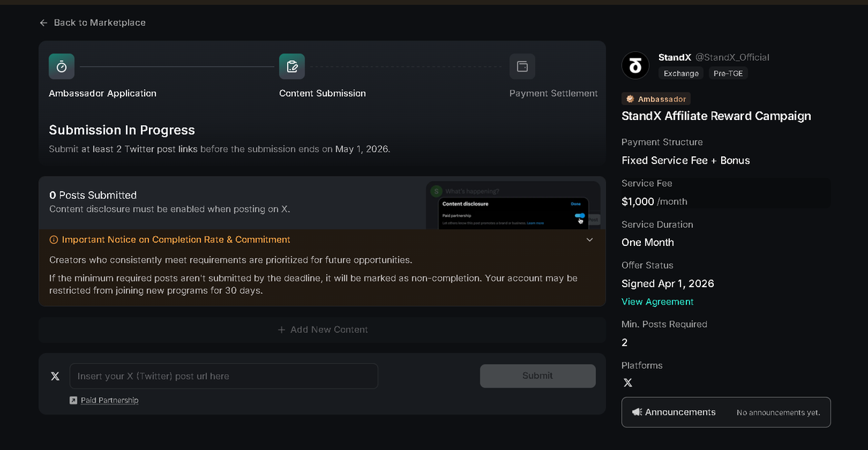The image size is (868, 450).
Task: Click the Important Notice on Completion Rate heading
Action: tap(176, 239)
